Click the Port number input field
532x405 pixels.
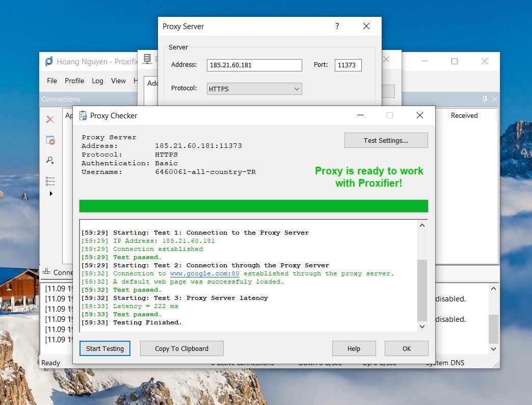point(348,65)
